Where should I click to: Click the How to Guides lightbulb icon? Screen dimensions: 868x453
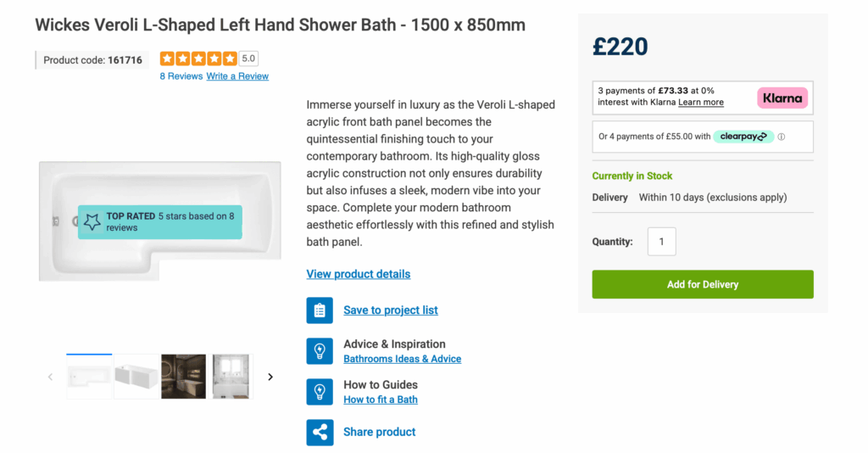320,391
